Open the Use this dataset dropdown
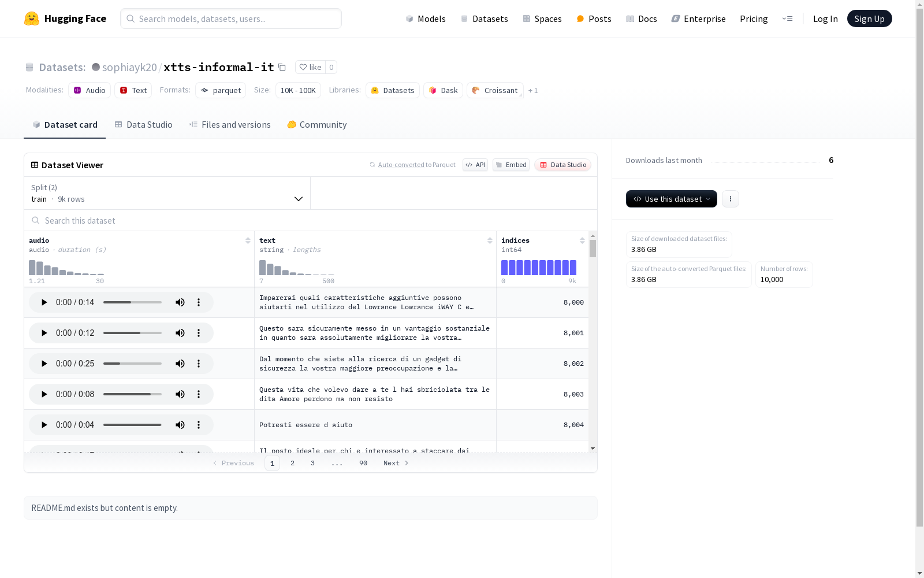This screenshot has height=578, width=924. coord(672,199)
